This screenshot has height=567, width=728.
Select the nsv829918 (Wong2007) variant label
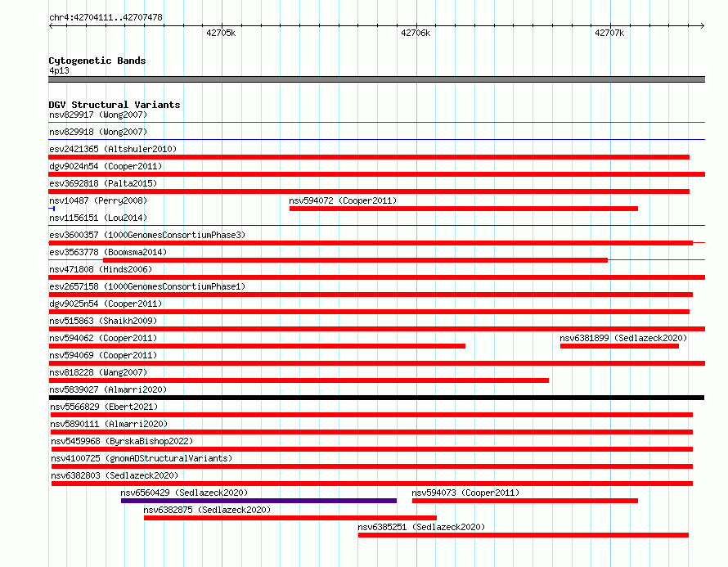(98, 132)
